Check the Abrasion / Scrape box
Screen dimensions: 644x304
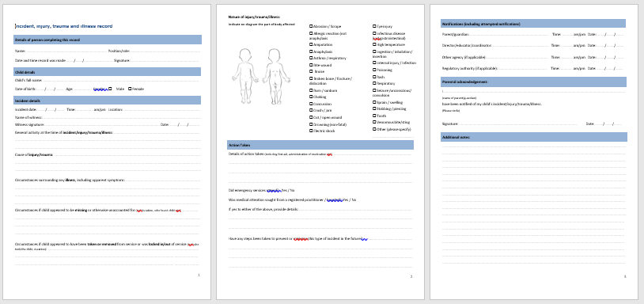311,26
